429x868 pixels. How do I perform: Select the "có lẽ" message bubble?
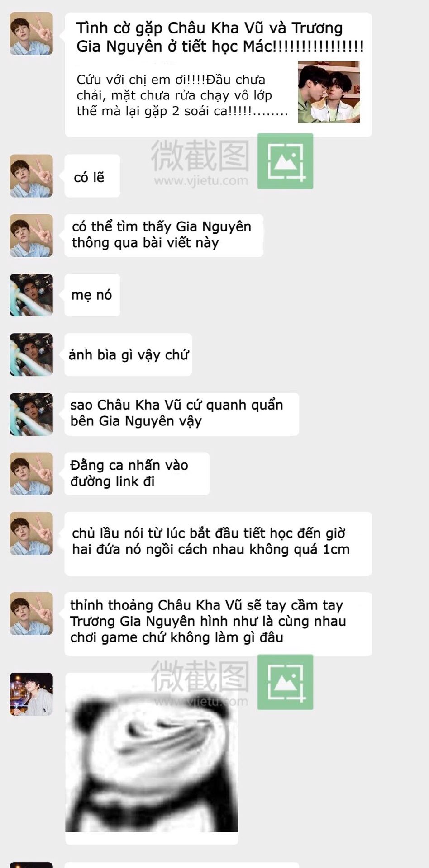(x=92, y=176)
